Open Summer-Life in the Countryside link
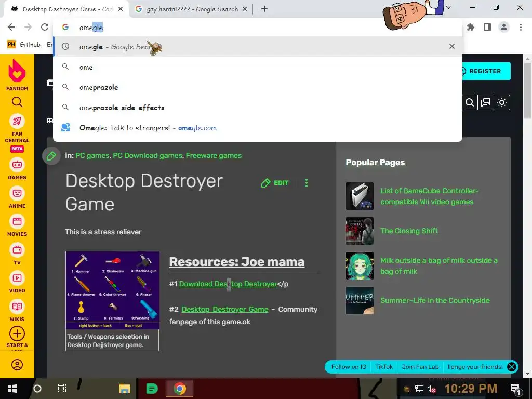 pos(435,301)
